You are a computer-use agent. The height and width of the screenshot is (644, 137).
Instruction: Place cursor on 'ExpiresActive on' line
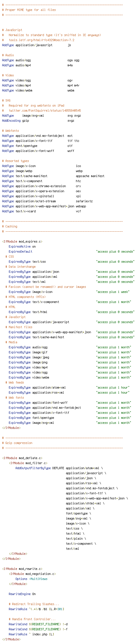click(22, 246)
